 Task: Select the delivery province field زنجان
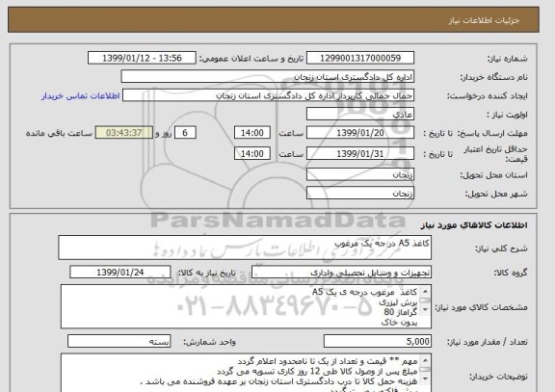[360, 174]
